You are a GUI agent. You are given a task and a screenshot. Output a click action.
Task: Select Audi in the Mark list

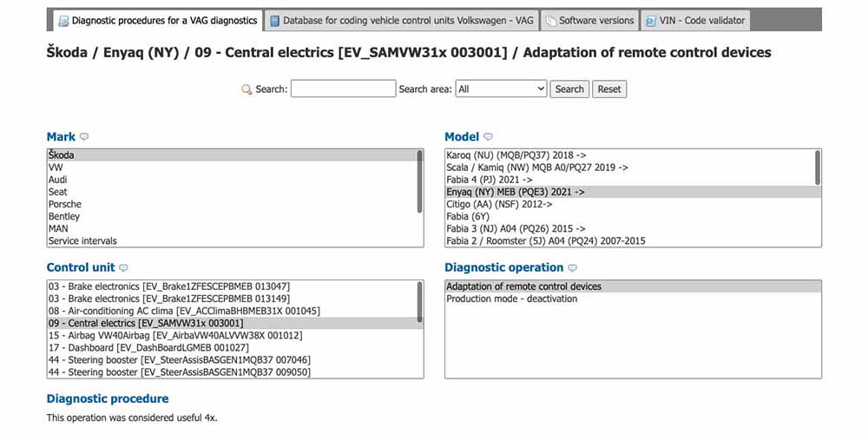coord(58,180)
